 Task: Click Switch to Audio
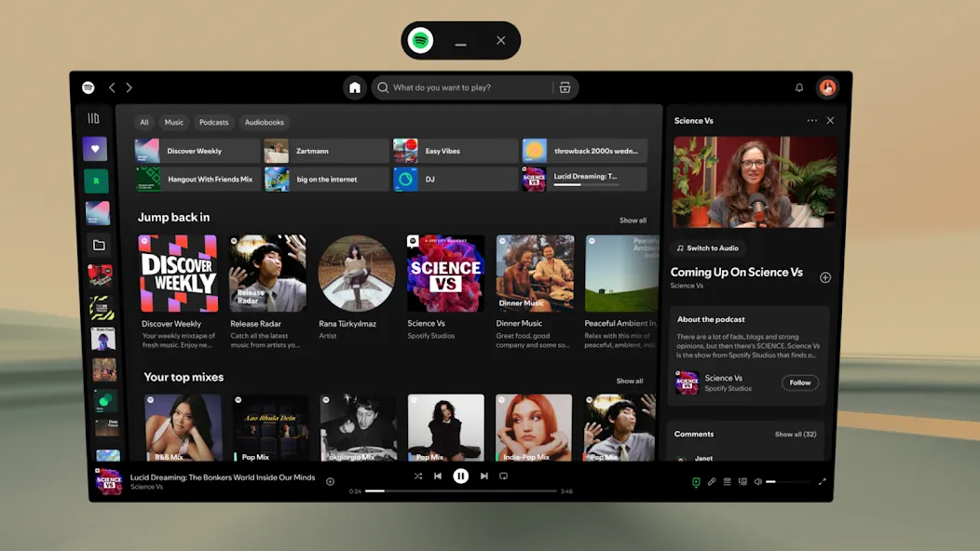(x=707, y=248)
